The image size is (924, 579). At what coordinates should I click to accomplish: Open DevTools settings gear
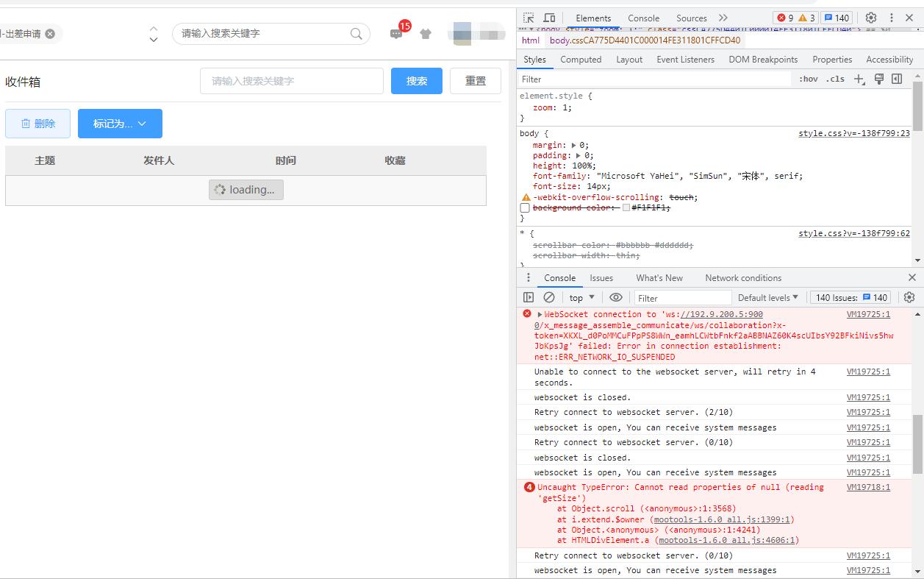pyautogui.click(x=871, y=18)
